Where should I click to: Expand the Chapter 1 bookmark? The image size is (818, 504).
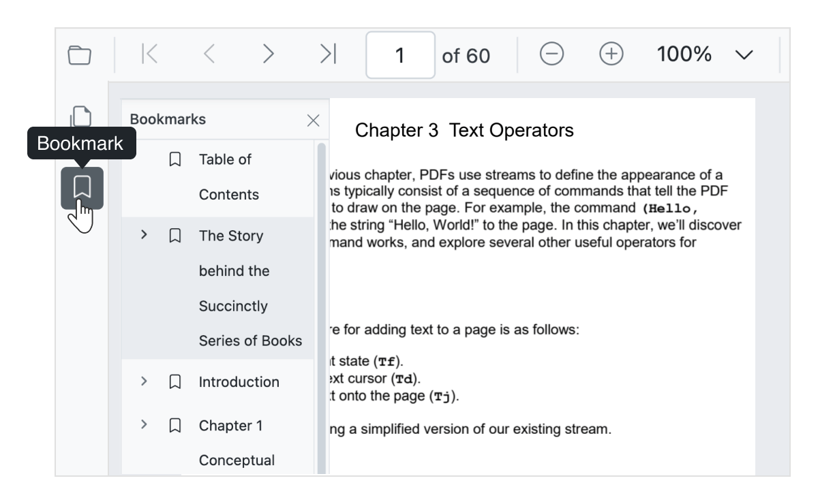(144, 426)
